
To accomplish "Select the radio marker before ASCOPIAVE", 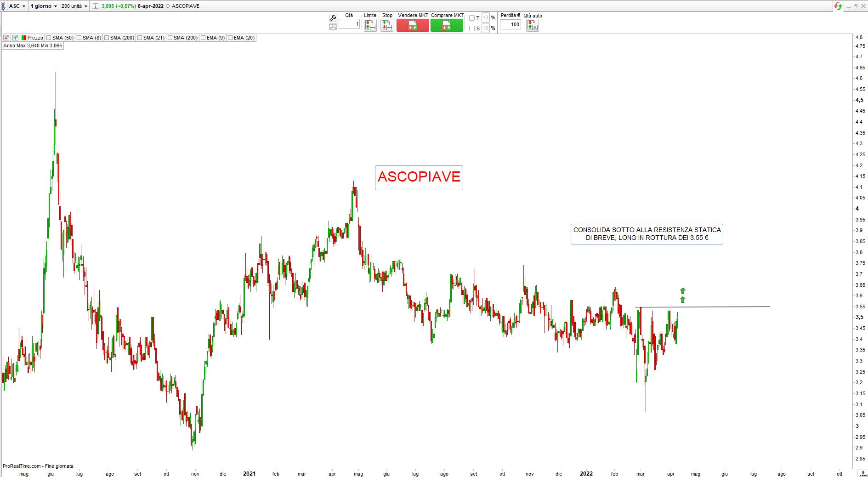I will coord(167,6).
